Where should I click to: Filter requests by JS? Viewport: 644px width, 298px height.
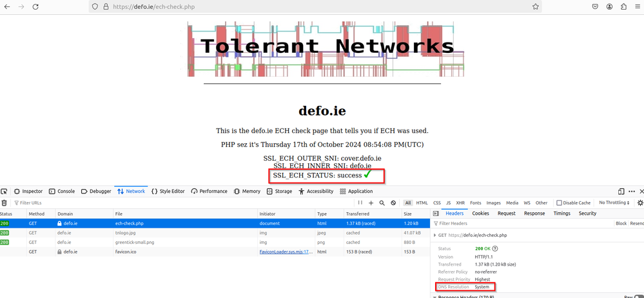449,203
